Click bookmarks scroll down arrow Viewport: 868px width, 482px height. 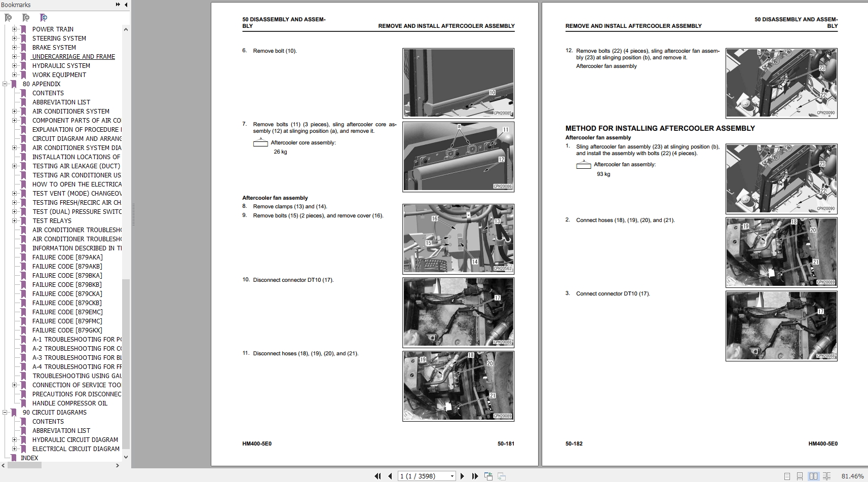click(x=126, y=457)
